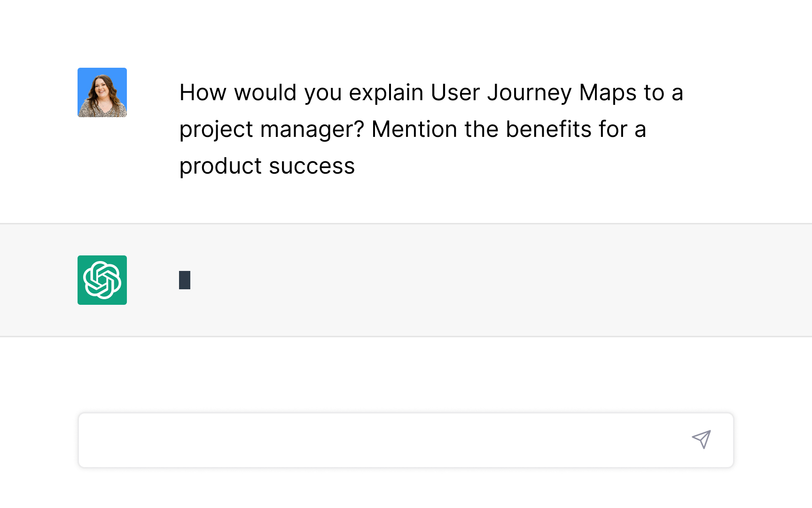Click the word "Mention" in the message

coord(414,129)
